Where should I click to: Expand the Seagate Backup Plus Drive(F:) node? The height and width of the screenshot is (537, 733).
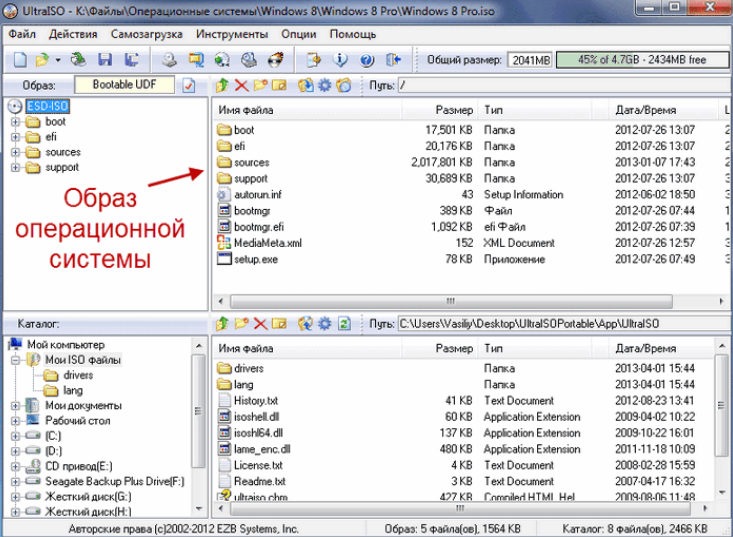coord(15,481)
